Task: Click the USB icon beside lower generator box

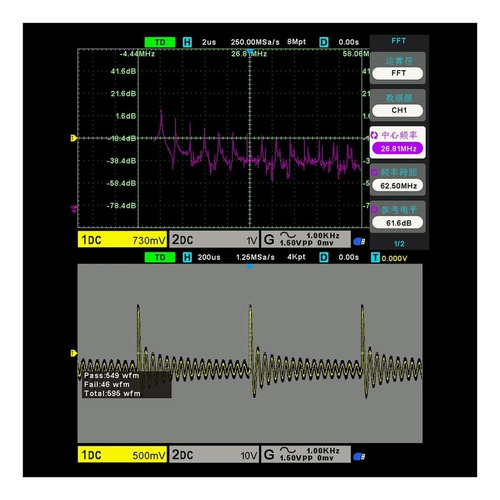Action: click(359, 456)
